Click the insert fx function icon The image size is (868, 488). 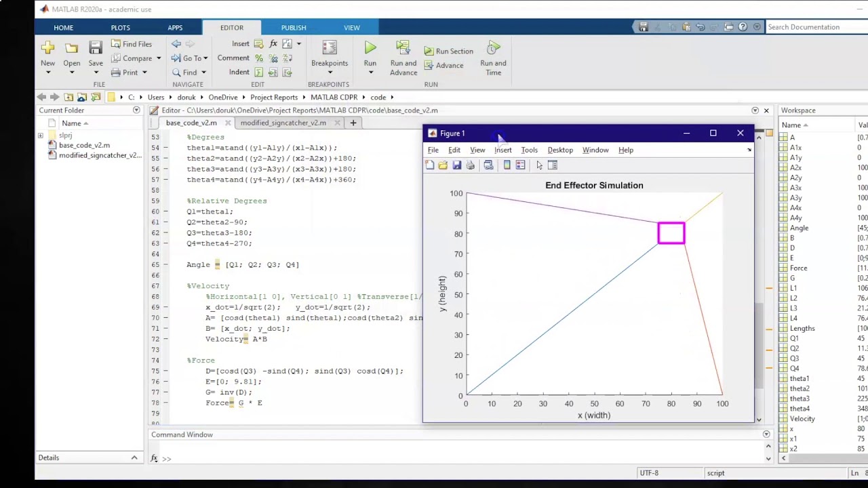[x=273, y=43]
